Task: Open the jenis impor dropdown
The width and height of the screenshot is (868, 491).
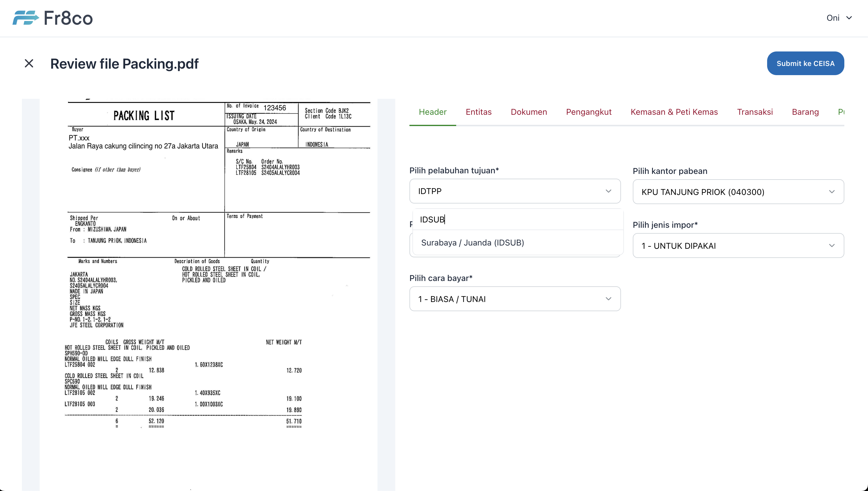Action: pos(738,246)
